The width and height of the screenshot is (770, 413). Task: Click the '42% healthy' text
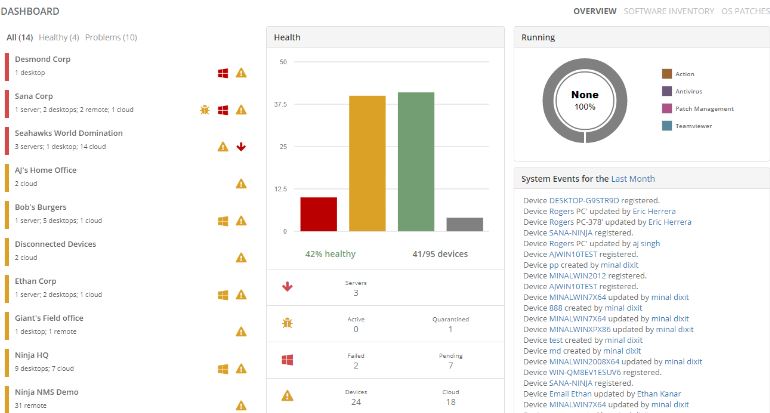(330, 254)
